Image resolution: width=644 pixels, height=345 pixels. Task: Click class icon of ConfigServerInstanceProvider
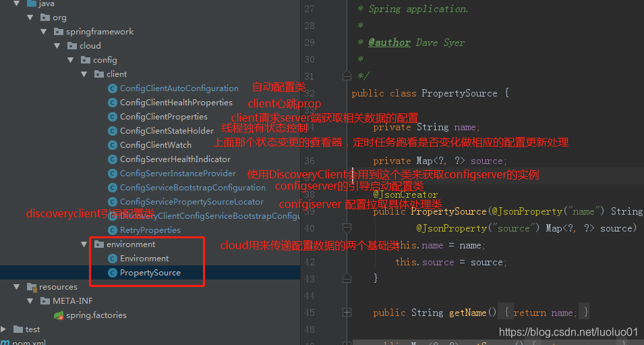(x=113, y=174)
